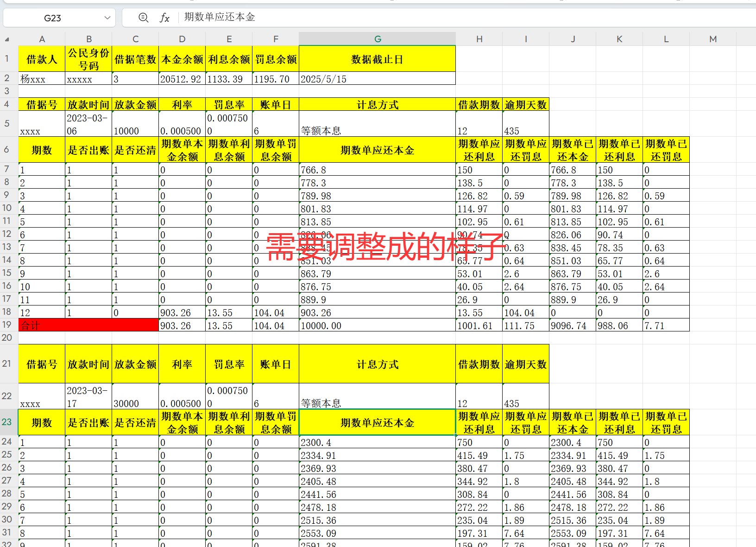The height and width of the screenshot is (547, 756).
Task: Click the 本金余额 header cell
Action: point(182,59)
